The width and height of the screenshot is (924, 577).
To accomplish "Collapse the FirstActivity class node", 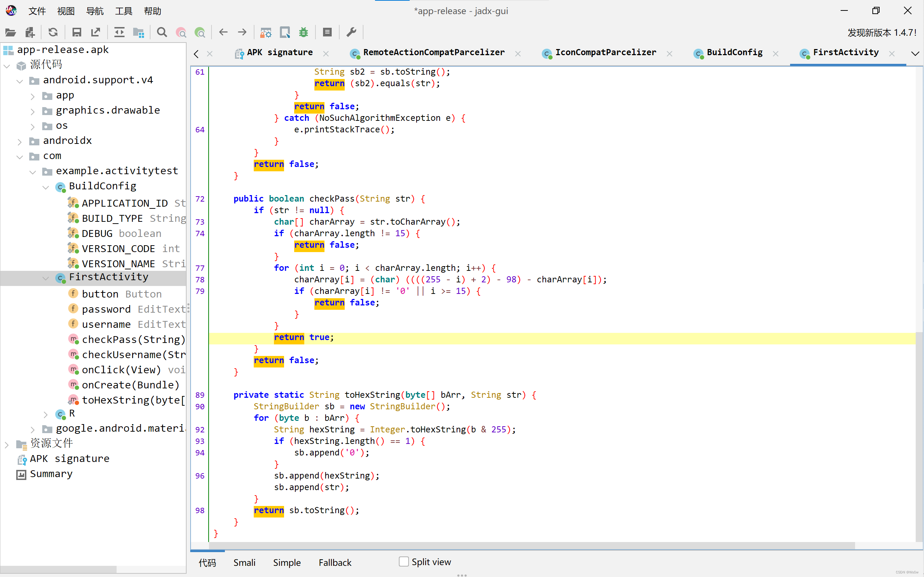I will pos(46,278).
